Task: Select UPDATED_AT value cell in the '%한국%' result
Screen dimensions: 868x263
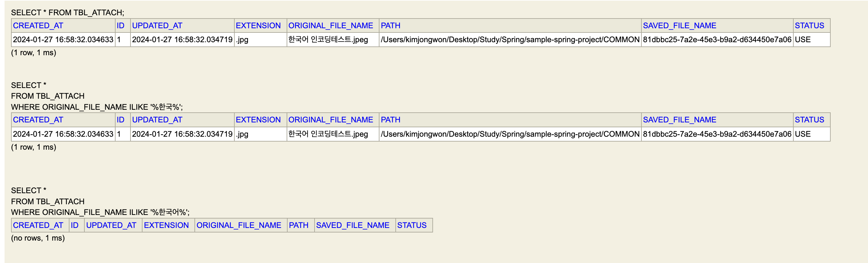Action: point(182,134)
